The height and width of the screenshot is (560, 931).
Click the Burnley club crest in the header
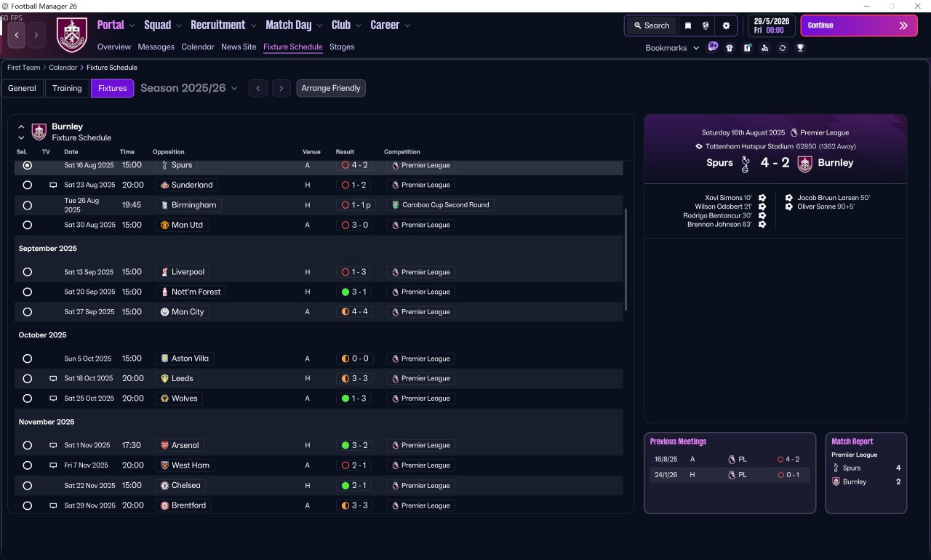pyautogui.click(x=72, y=35)
